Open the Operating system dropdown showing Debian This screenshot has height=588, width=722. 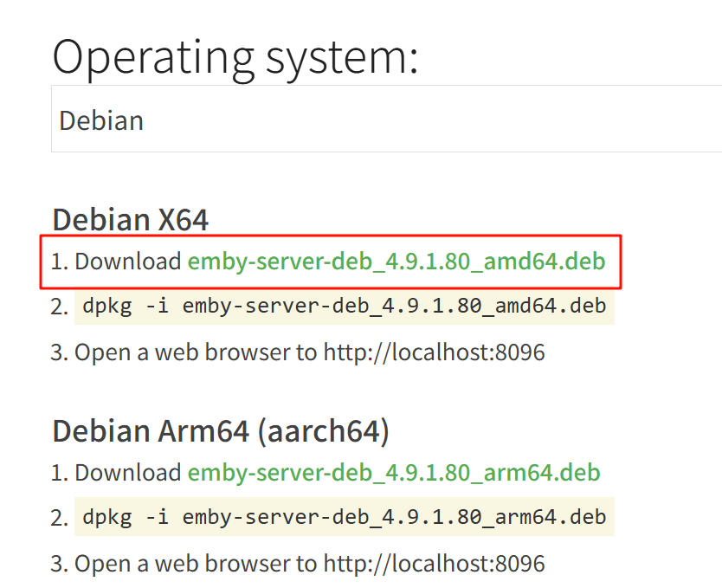[x=381, y=120]
